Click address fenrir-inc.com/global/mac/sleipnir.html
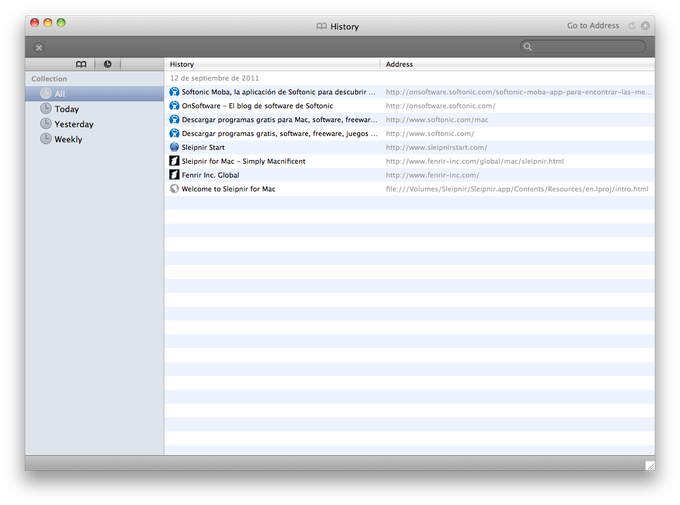The width and height of the screenshot is (680, 505). pos(475,161)
